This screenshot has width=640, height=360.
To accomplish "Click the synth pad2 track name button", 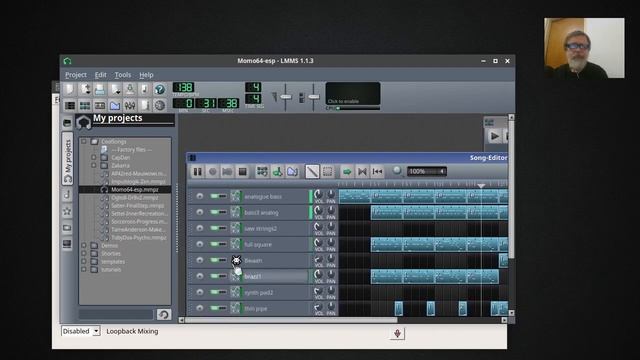I will click(x=269, y=292).
